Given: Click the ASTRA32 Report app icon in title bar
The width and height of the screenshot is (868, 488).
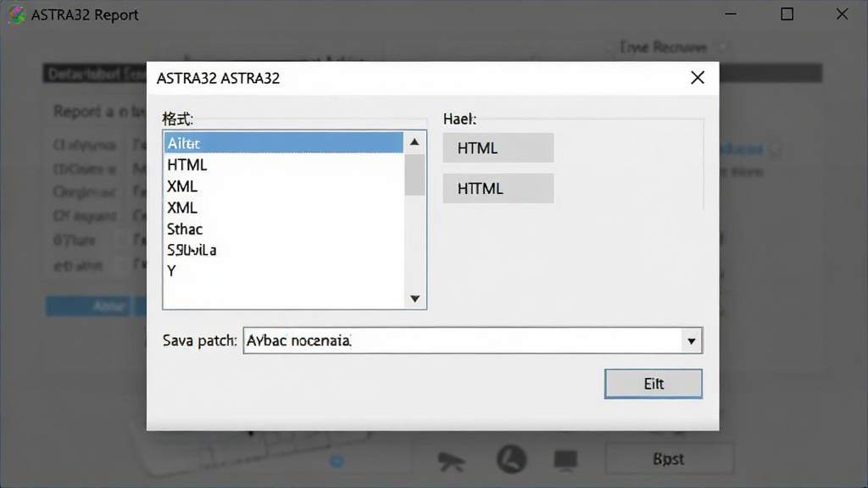Looking at the screenshot, I should click(17, 14).
